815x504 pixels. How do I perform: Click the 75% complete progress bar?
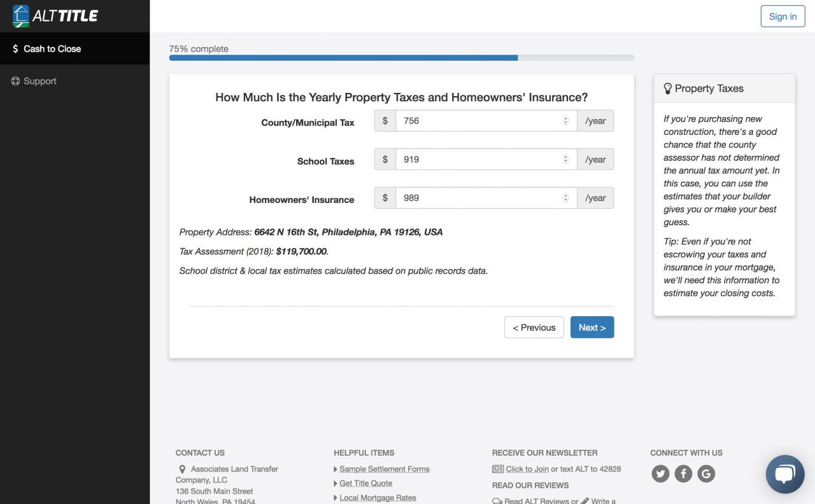pyautogui.click(x=401, y=57)
